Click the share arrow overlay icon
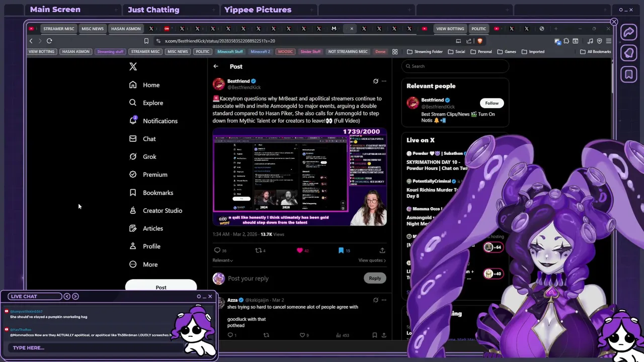 coord(629,33)
